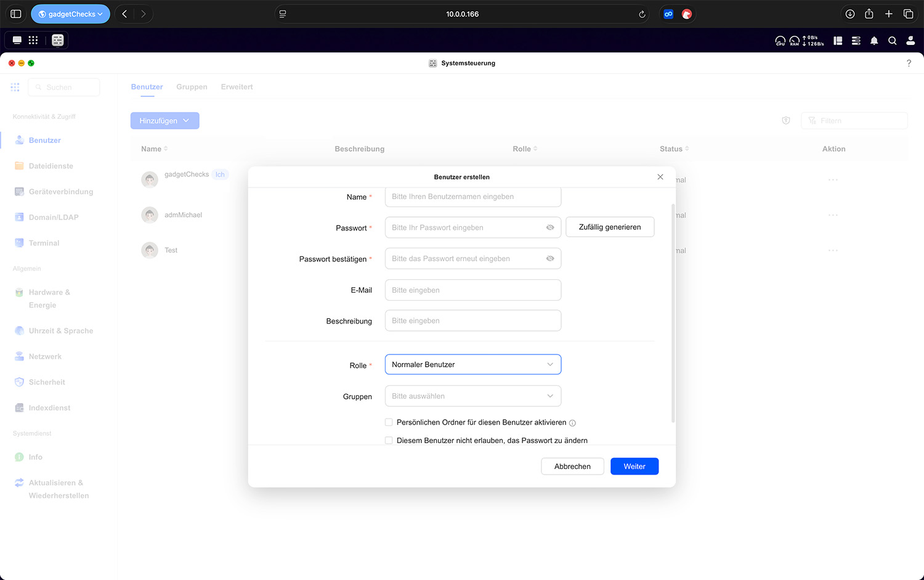Open browser downloads icon
This screenshot has width=924, height=580.
849,14
